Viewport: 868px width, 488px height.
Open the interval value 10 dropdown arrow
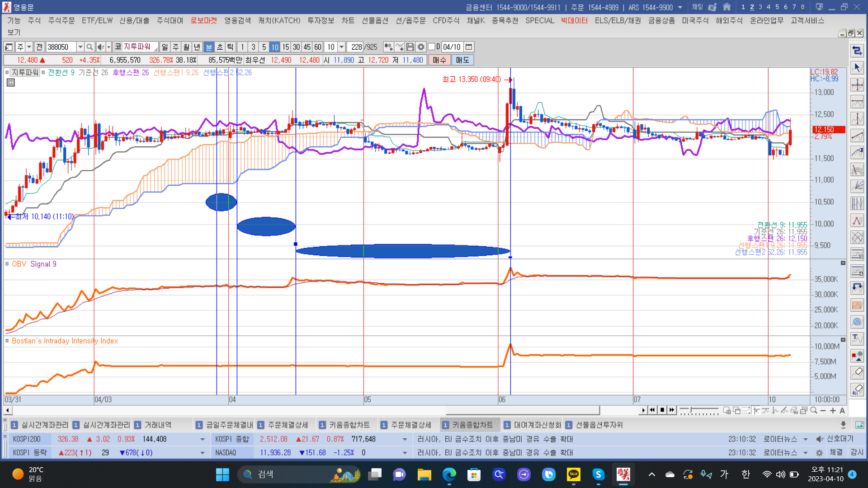[342, 47]
